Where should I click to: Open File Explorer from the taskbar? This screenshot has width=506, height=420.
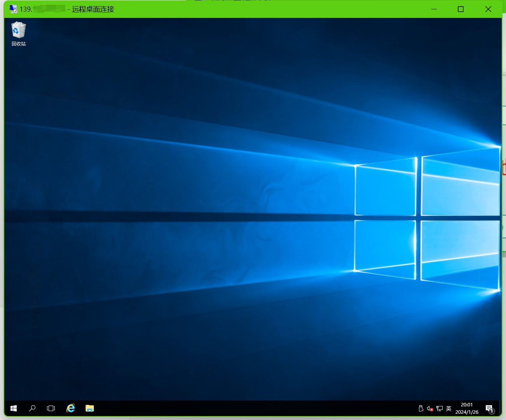(x=90, y=408)
